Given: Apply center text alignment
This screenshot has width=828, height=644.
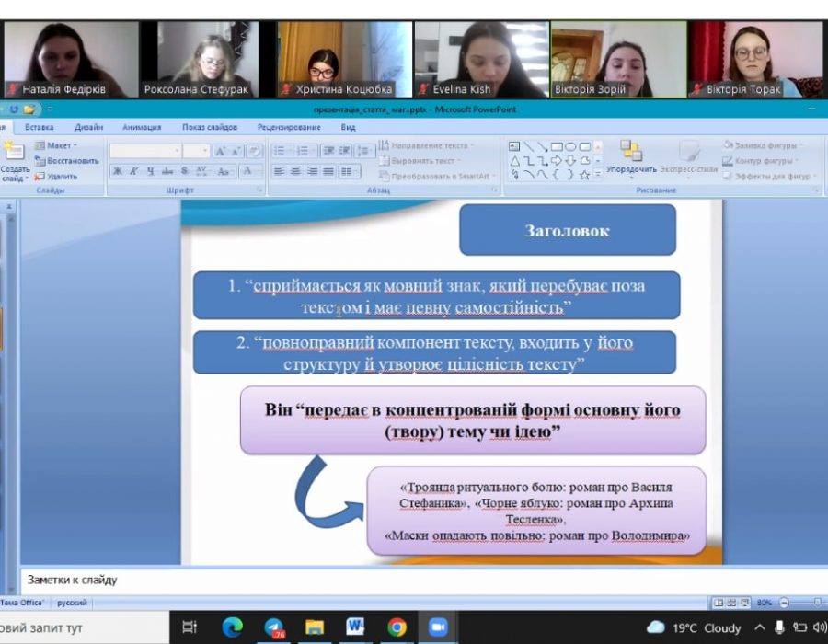Looking at the screenshot, I should tap(295, 171).
